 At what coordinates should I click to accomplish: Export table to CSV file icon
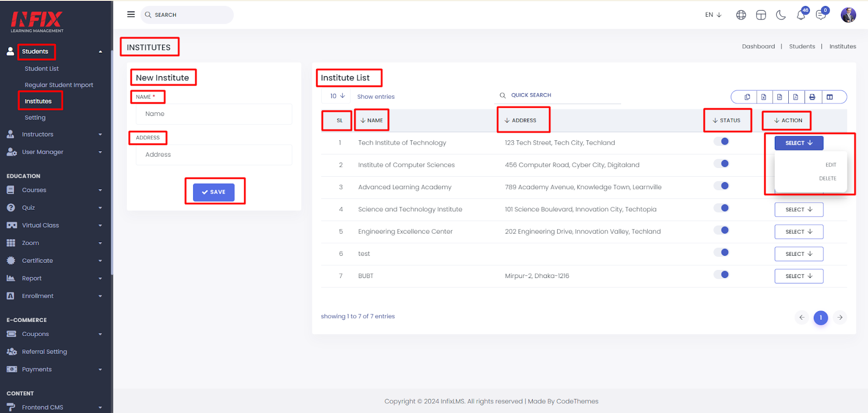click(x=780, y=97)
